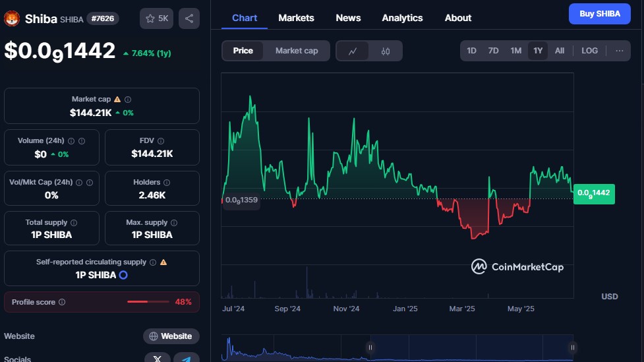
Task: Open X (Twitter) social link
Action: coord(158,358)
